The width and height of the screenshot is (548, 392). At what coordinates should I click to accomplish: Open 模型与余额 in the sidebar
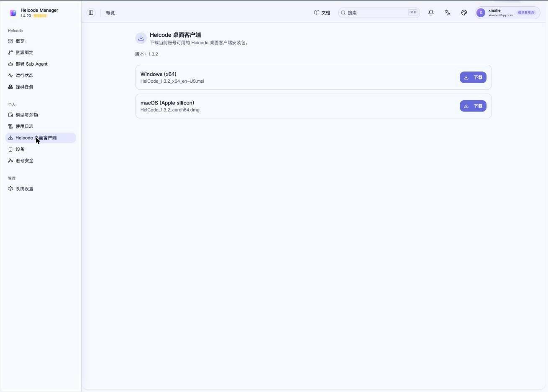click(x=41, y=115)
